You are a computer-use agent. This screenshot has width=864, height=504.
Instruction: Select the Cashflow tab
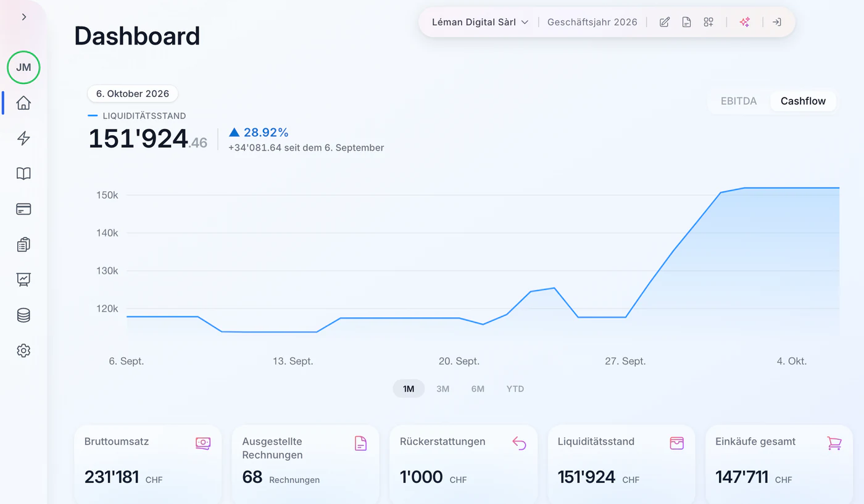coord(803,101)
